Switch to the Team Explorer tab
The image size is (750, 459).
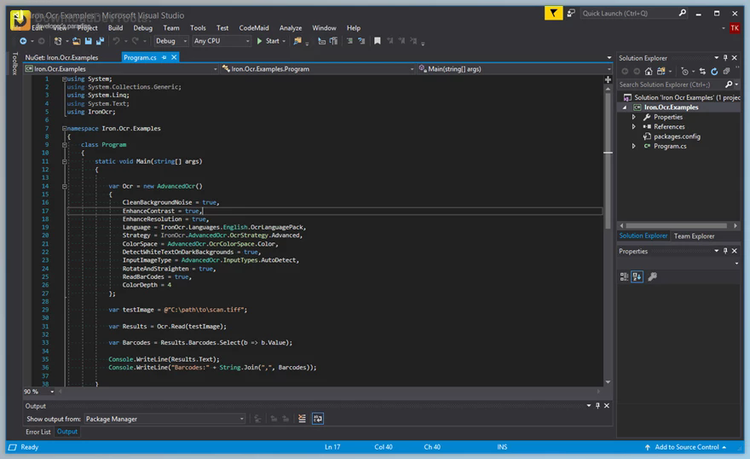pyautogui.click(x=694, y=236)
